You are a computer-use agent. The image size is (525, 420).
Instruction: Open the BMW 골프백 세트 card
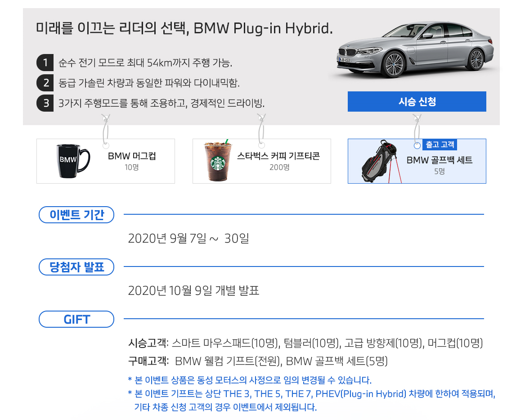tap(417, 161)
